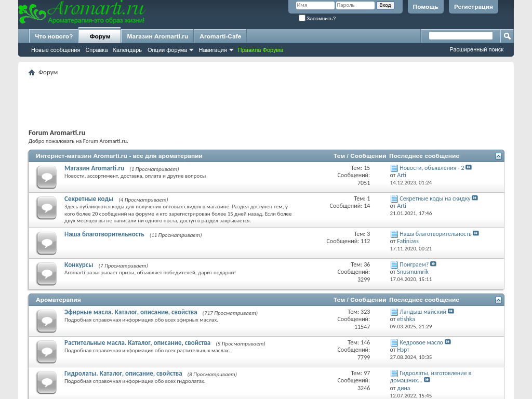Open the Опции форума dropdown menu
The height and width of the screenshot is (399, 532).
170,50
